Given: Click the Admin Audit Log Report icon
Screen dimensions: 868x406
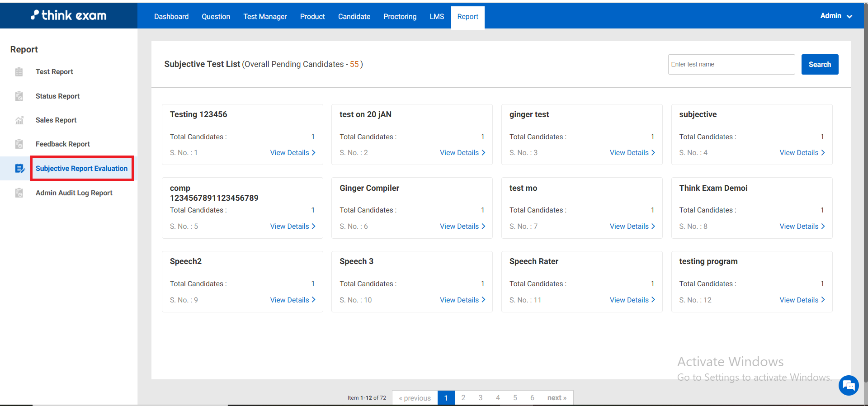Looking at the screenshot, I should pyautogui.click(x=19, y=193).
